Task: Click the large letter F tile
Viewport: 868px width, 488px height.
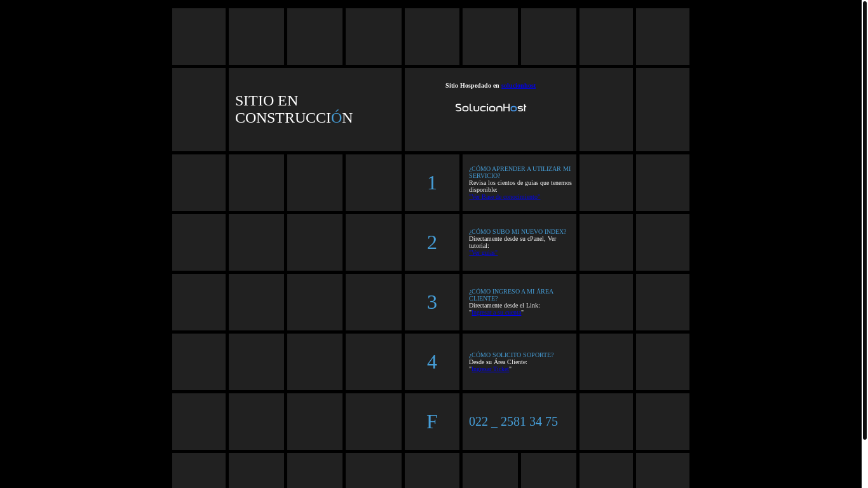Action: 432,422
